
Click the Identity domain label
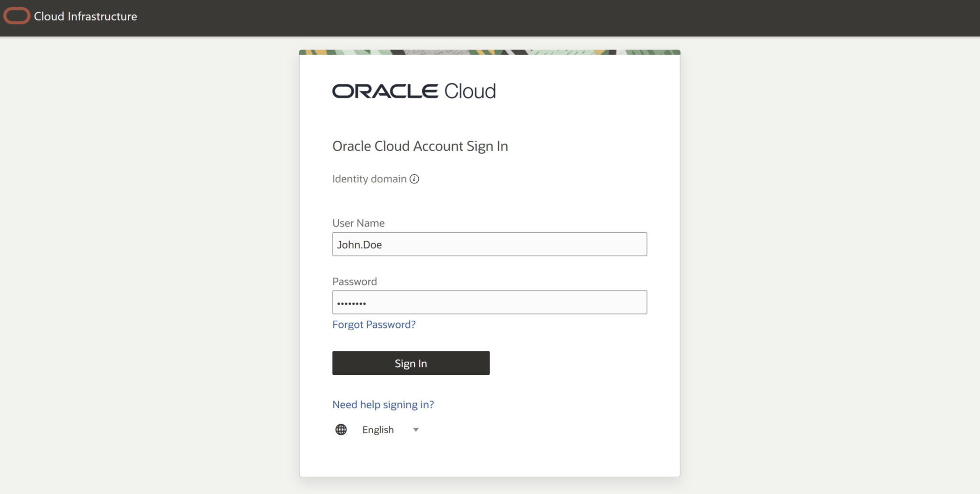click(370, 179)
